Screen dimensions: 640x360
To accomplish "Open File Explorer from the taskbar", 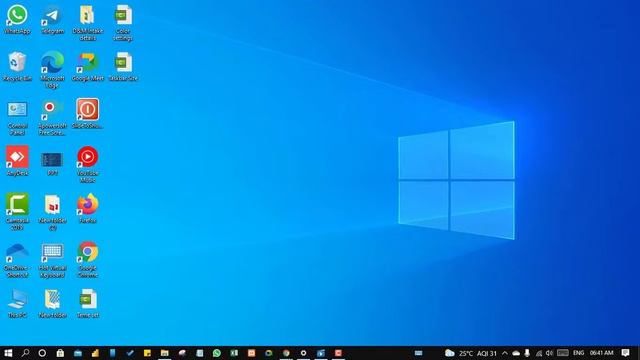I will (164, 353).
